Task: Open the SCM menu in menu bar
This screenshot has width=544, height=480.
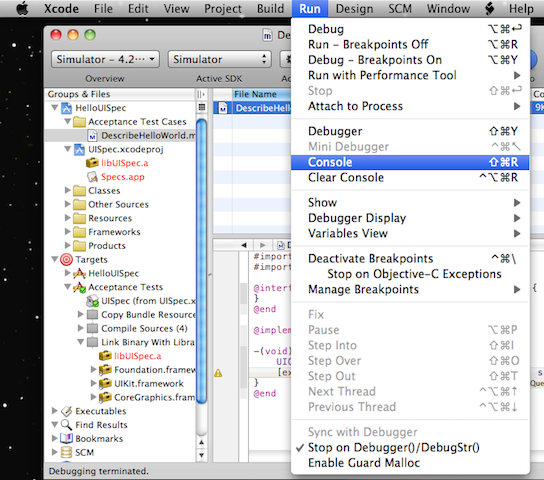Action: (x=400, y=8)
